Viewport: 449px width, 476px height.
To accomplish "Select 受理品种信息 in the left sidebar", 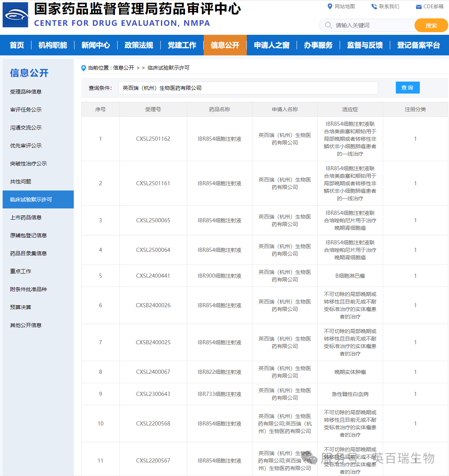I will [26, 92].
